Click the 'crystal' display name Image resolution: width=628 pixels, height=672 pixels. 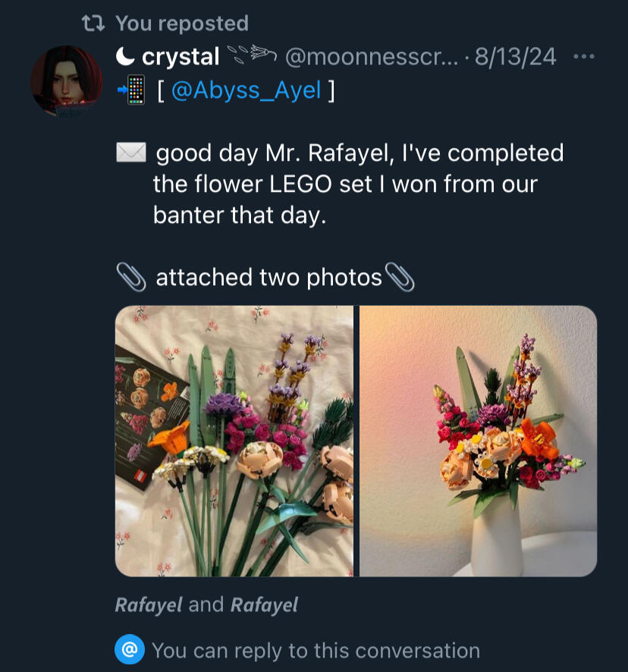(181, 57)
